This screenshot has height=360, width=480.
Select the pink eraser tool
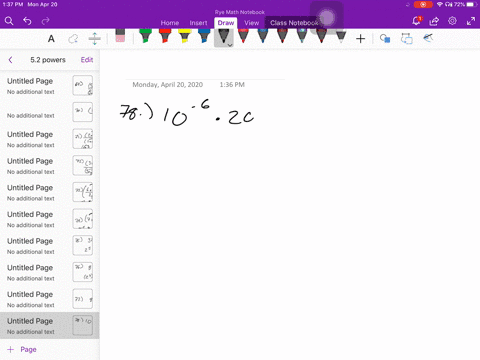120,36
